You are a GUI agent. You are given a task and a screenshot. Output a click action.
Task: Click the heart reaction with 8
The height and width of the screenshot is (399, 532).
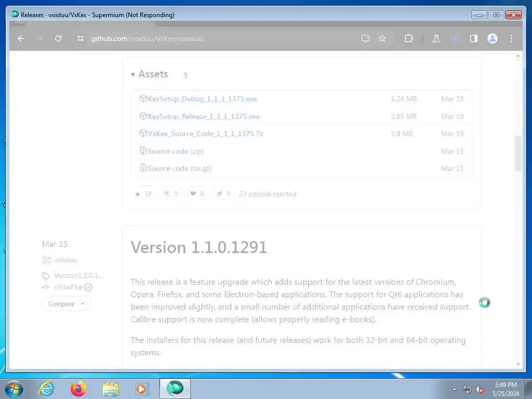(197, 194)
